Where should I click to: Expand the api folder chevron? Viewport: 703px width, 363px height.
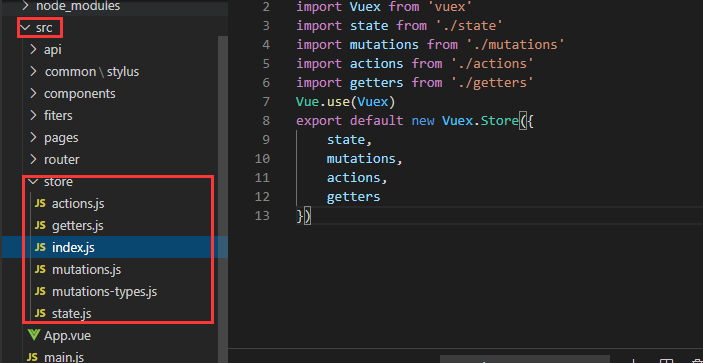pyautogui.click(x=34, y=50)
